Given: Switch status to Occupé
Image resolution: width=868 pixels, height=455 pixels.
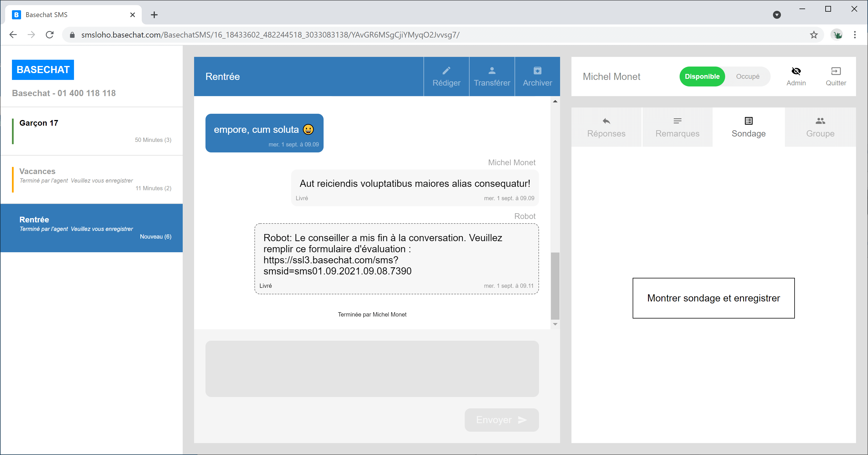Looking at the screenshot, I should [x=747, y=76].
